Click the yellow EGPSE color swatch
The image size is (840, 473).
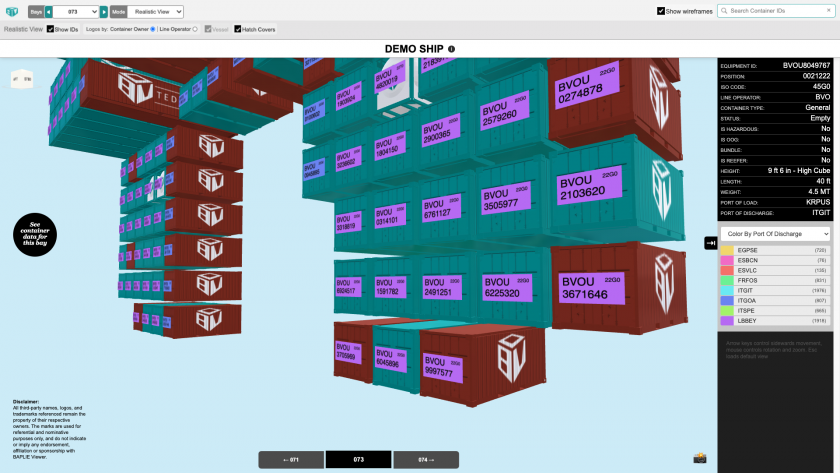click(x=727, y=250)
